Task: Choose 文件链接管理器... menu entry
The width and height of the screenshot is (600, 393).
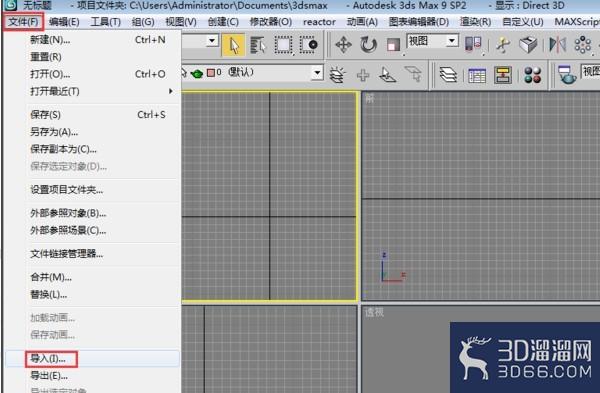Action: (x=92, y=254)
